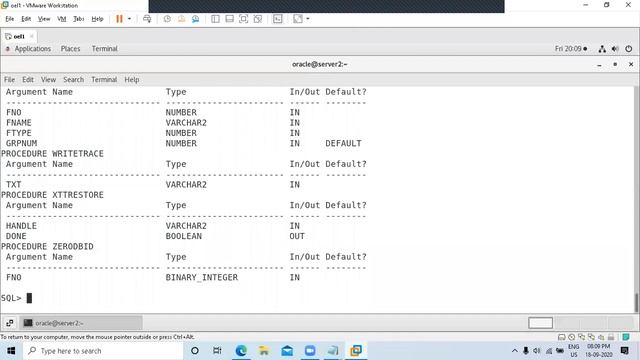Expand the stretch guest dropdown arrow
The image size is (640, 360).
[x=308, y=19]
